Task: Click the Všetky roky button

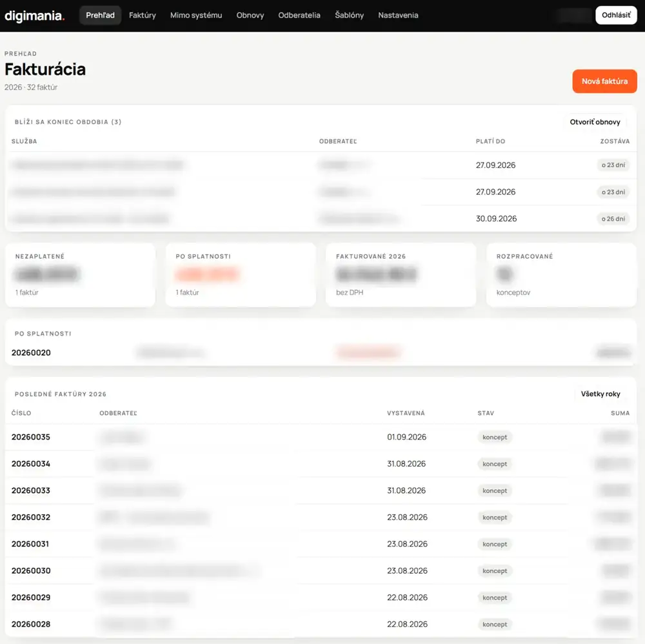Action: tap(600, 394)
